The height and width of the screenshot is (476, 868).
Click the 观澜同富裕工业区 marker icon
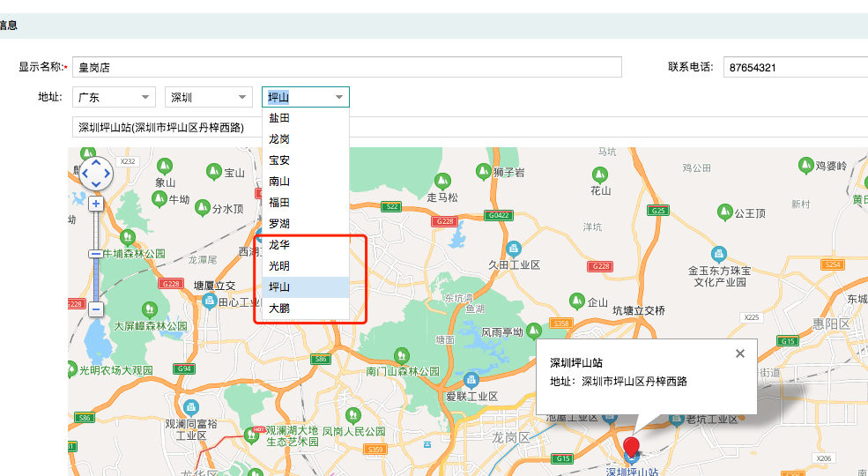[x=190, y=408]
